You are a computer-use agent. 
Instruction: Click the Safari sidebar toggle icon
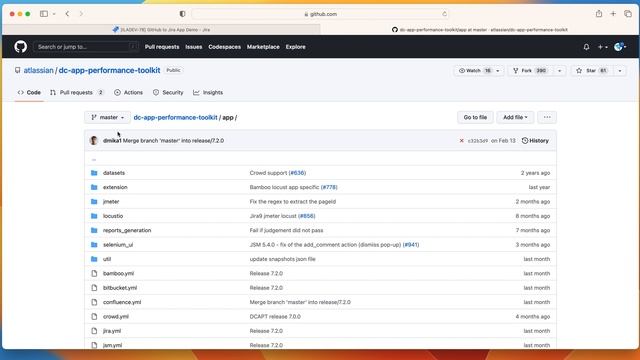44,14
